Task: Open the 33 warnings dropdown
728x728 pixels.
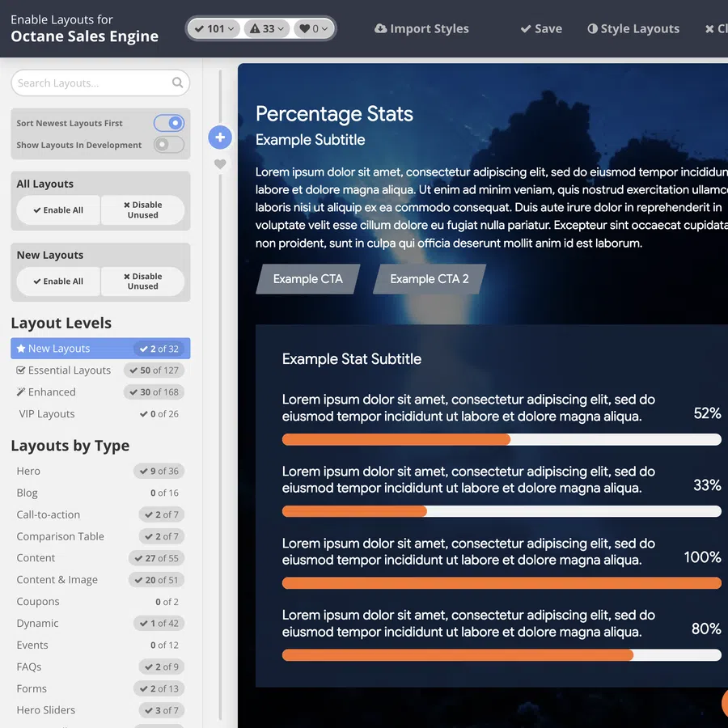Action: 266,29
